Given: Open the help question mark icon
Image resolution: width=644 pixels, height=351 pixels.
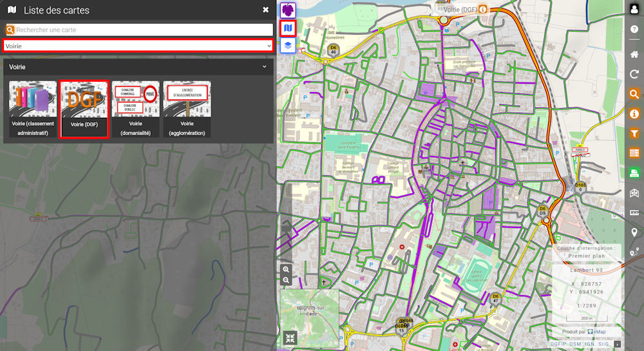Looking at the screenshot, I should pos(634,29).
